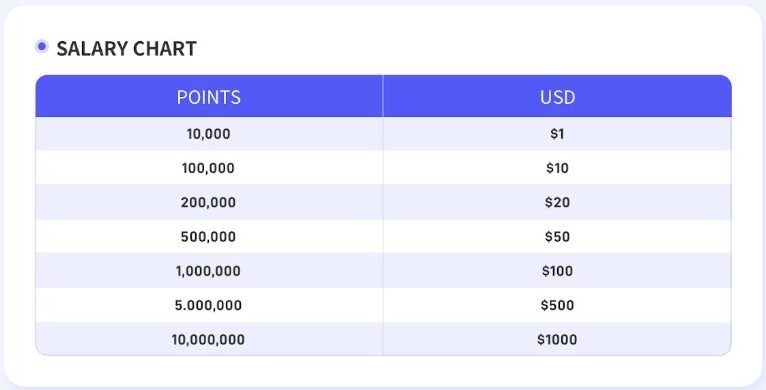Image resolution: width=766 pixels, height=390 pixels.
Task: Click the purple bullet beside SALARY CHART
Action: [x=42, y=46]
